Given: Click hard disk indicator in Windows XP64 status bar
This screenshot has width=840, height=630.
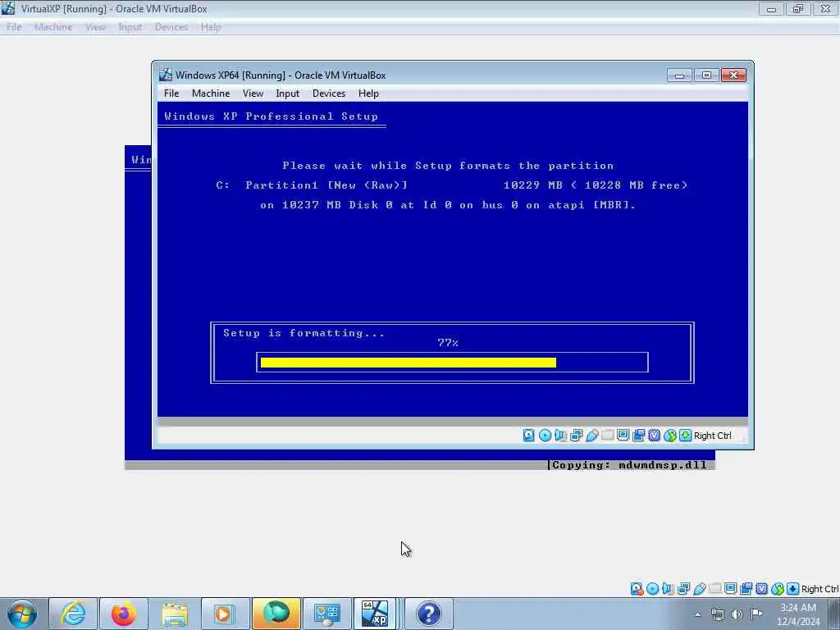Looking at the screenshot, I should click(x=529, y=436).
